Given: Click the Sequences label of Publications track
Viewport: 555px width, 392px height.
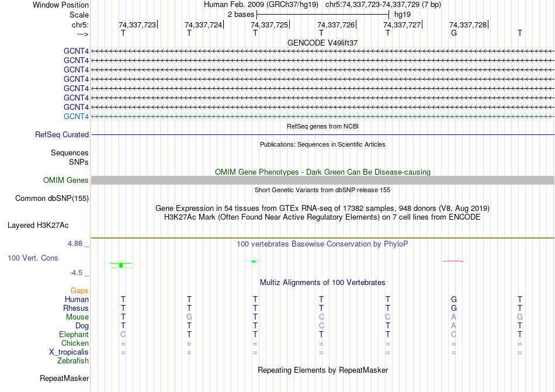Looking at the screenshot, I should pyautogui.click(x=70, y=153).
